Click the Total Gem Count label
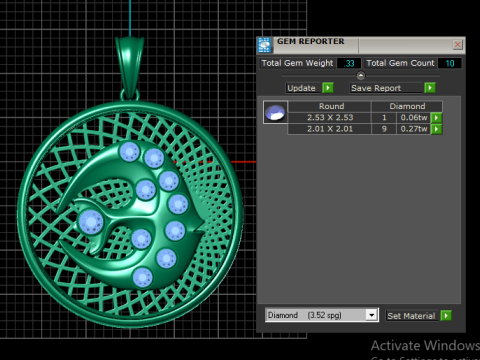 (x=400, y=63)
